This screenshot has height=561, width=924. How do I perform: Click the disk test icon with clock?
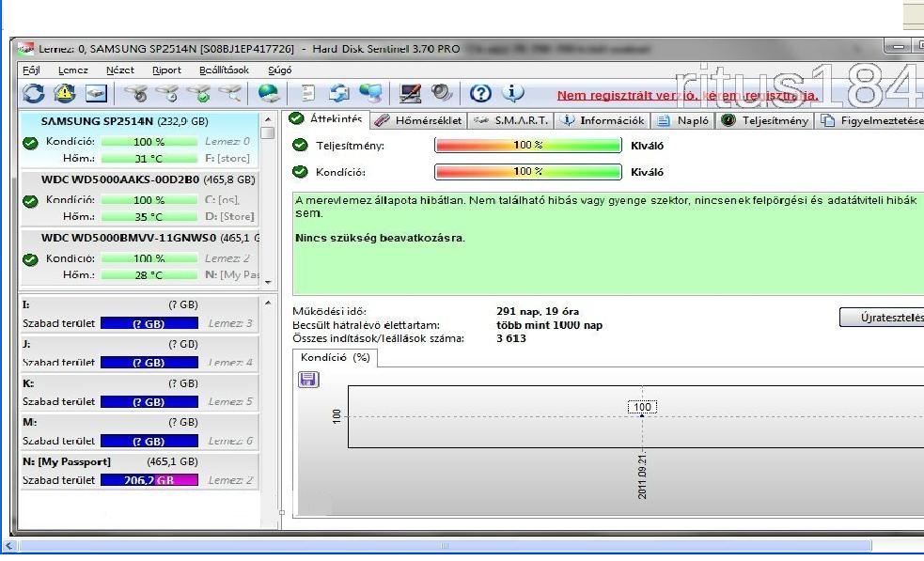tap(168, 93)
